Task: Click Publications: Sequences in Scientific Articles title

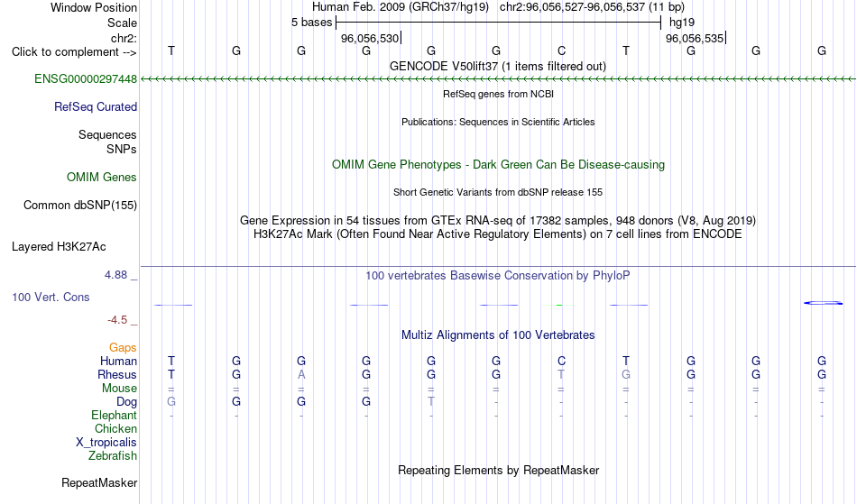Action: [x=498, y=122]
